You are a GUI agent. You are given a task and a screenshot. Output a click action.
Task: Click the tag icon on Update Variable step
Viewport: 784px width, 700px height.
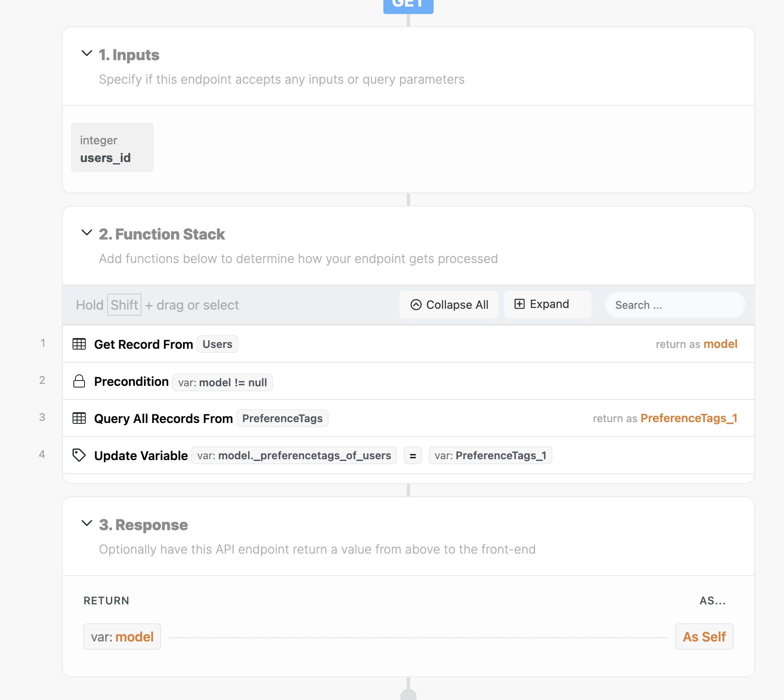79,455
